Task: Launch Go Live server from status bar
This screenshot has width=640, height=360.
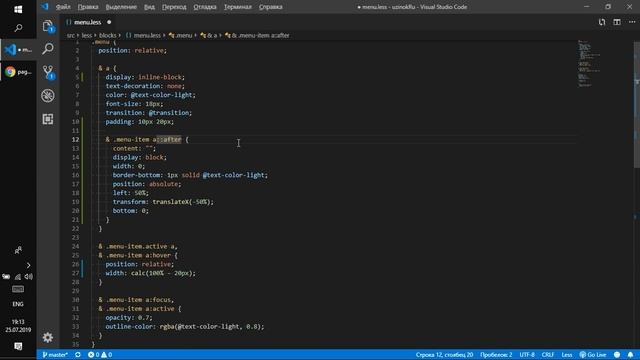Action: [593, 355]
